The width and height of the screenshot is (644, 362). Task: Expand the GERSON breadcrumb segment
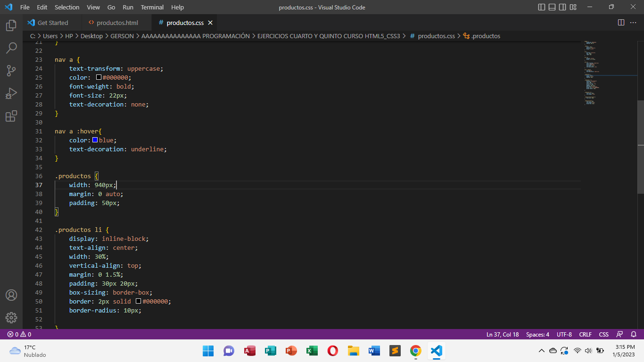(122, 36)
